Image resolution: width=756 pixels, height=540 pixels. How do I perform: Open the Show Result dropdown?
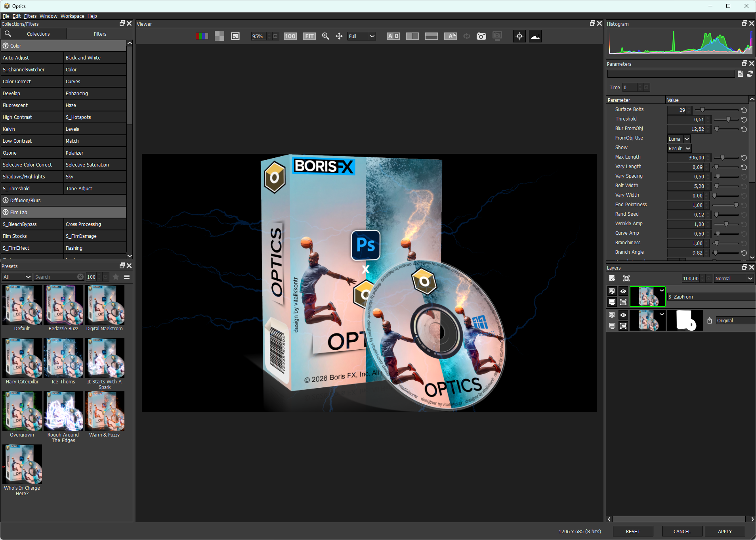point(679,148)
